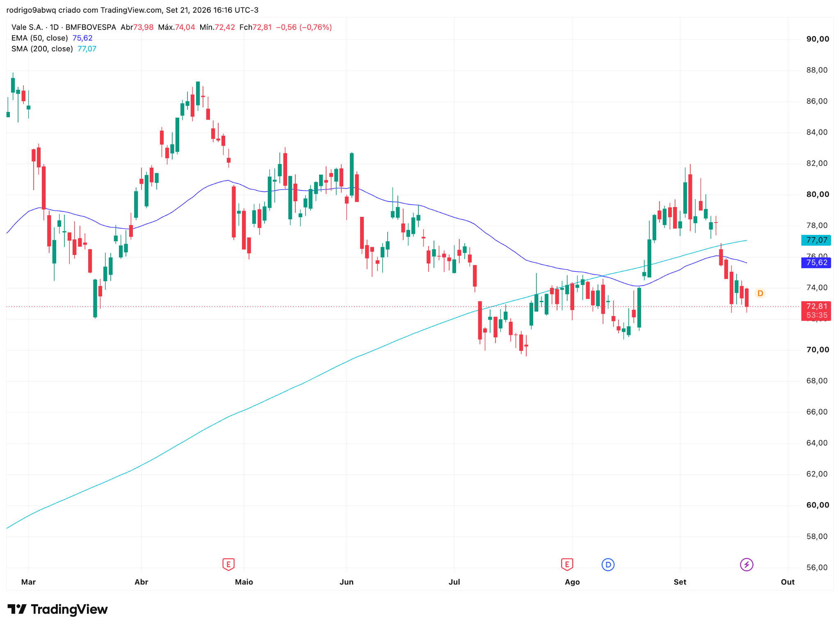The width and height of the screenshot is (840, 628).
Task: Click the Abr73,98 open value
Action: (137, 27)
